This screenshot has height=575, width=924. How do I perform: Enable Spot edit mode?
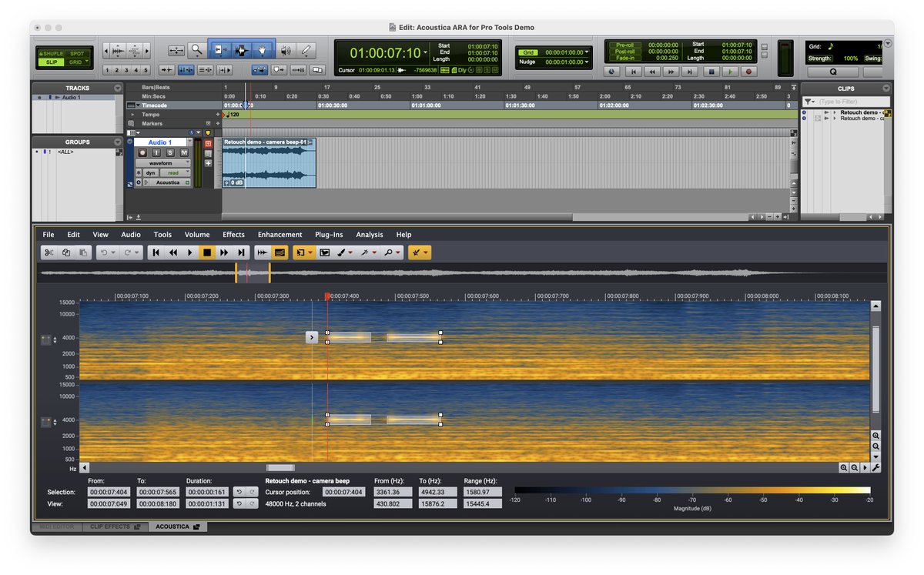pos(77,54)
